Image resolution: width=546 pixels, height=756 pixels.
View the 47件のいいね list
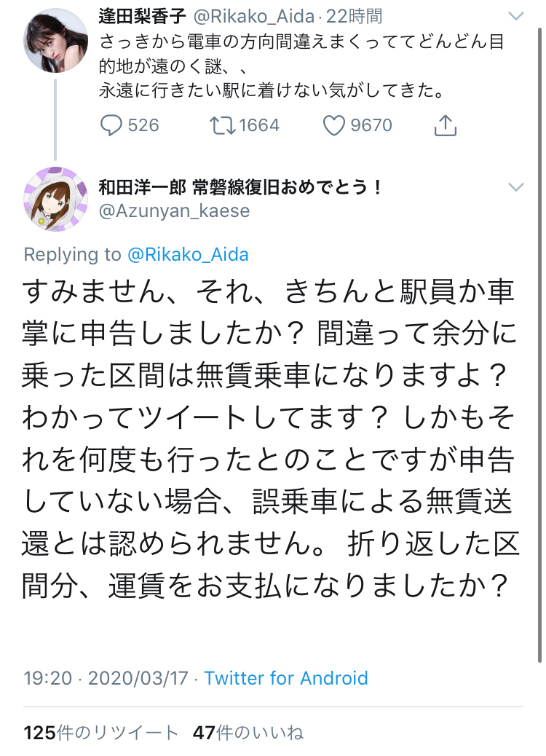(248, 733)
